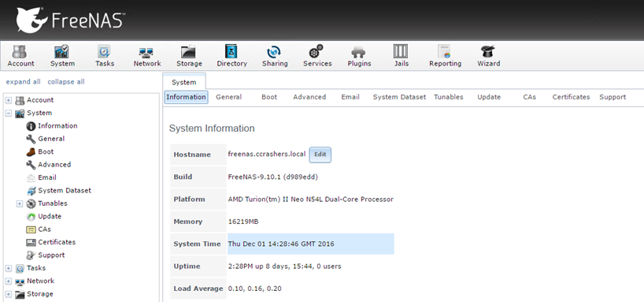Viewport: 644px width, 302px height.
Task: Click the collapse all link
Action: click(x=66, y=81)
